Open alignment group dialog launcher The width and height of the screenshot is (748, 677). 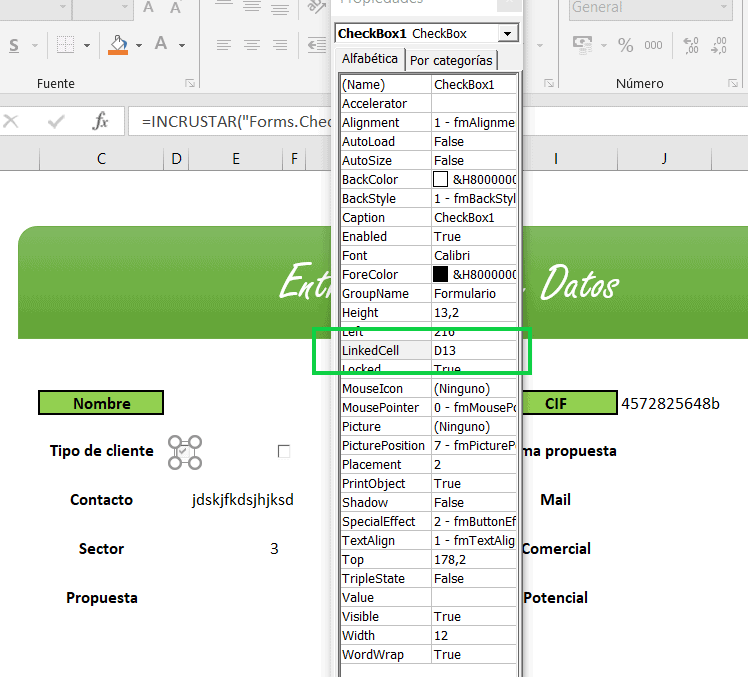pyautogui.click(x=549, y=83)
